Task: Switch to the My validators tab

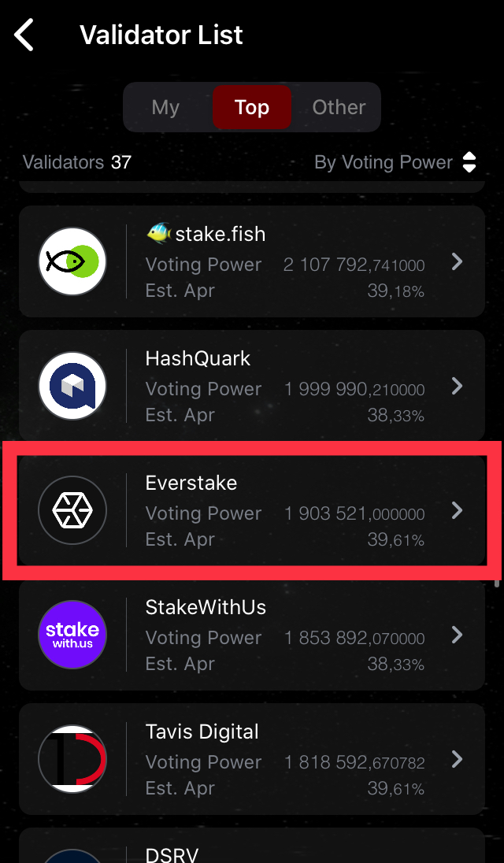Action: 165,107
